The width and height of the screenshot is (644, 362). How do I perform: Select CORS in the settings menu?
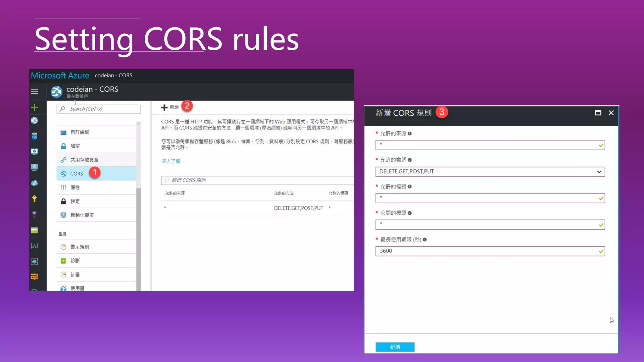tap(77, 173)
